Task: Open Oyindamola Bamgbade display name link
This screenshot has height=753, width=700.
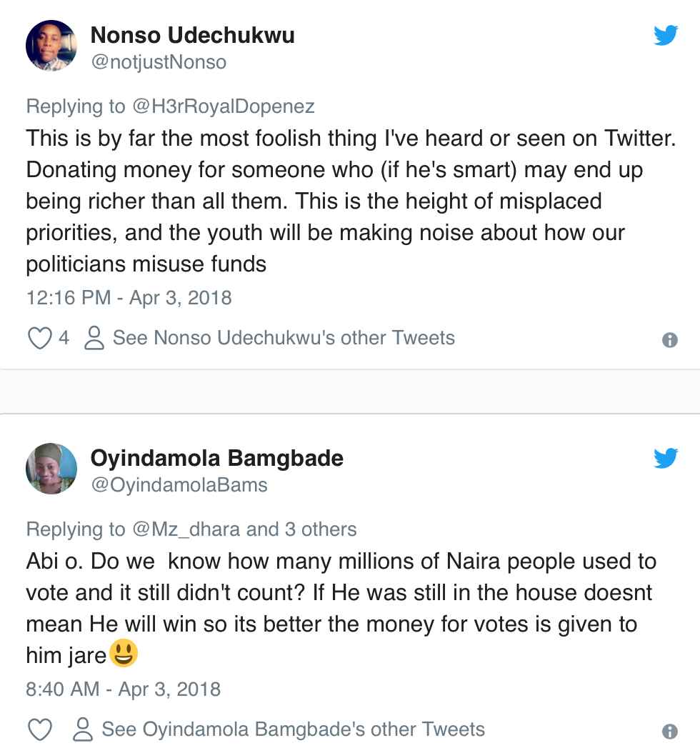Action: pos(217,458)
